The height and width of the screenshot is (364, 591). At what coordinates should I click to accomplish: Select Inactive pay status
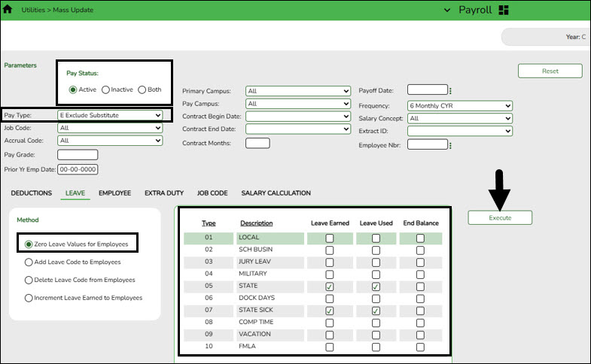tap(105, 90)
